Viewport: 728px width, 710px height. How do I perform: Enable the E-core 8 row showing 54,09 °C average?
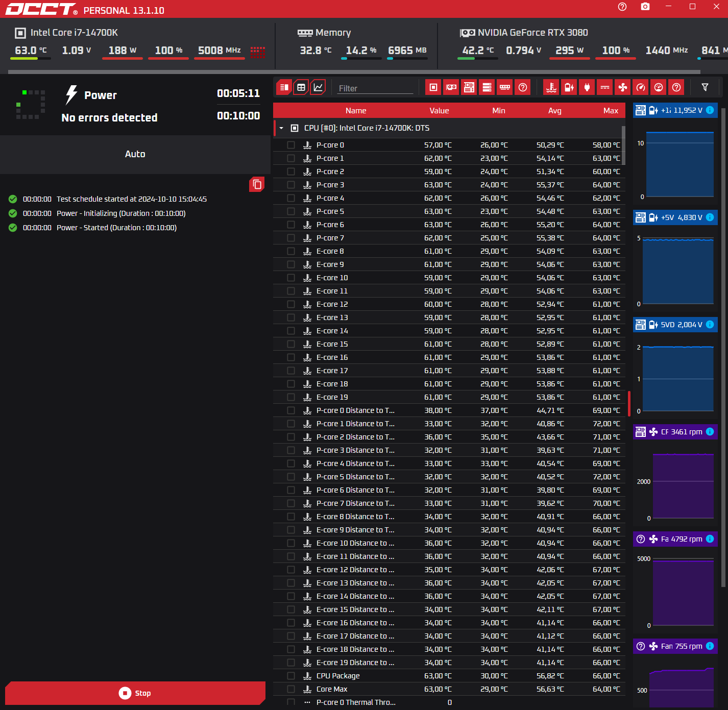pyautogui.click(x=291, y=251)
